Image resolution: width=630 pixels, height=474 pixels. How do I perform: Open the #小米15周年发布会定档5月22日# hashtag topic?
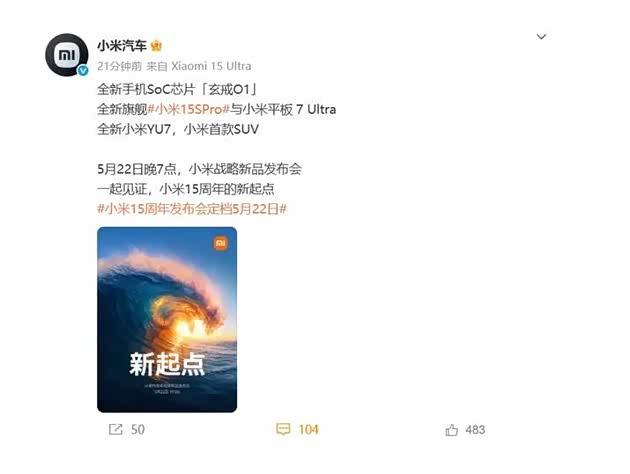tap(192, 209)
